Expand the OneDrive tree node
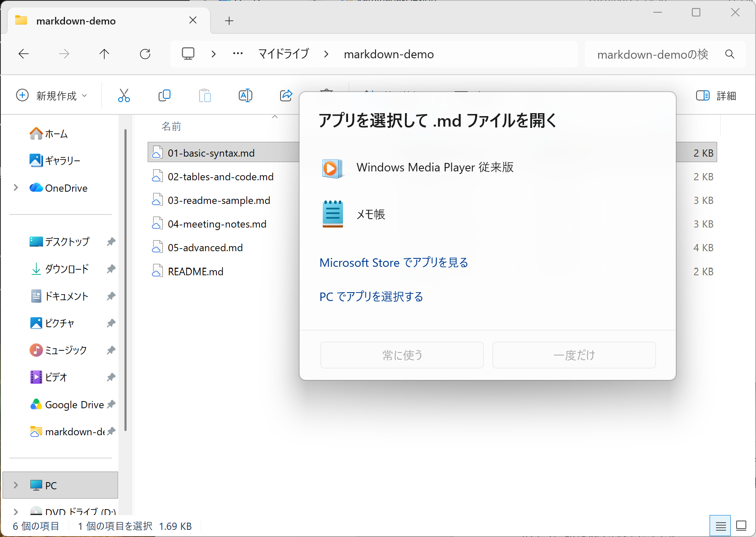The width and height of the screenshot is (756, 537). (16, 188)
